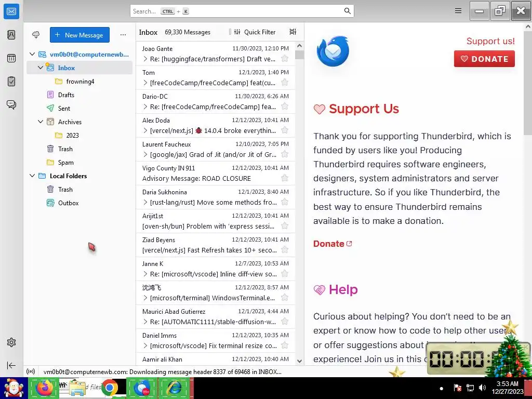Image resolution: width=532 pixels, height=399 pixels.
Task: Open the Mauricio Abad Gutierrez message
Action: coord(216,316)
